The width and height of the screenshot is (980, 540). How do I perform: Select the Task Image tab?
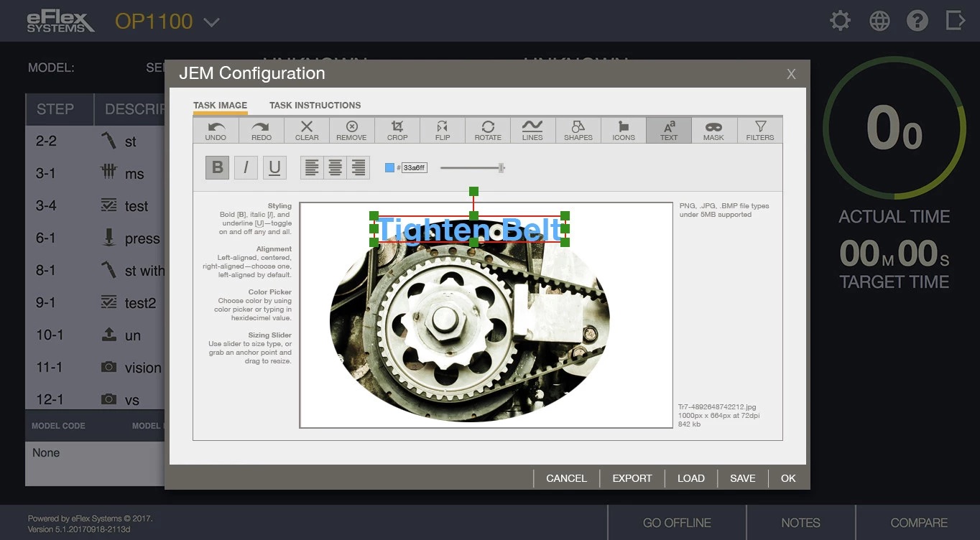coord(220,105)
